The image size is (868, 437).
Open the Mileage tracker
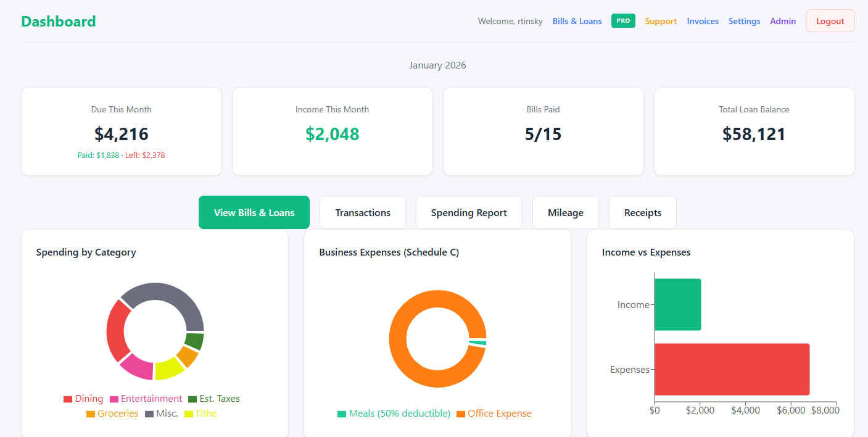[x=565, y=212]
